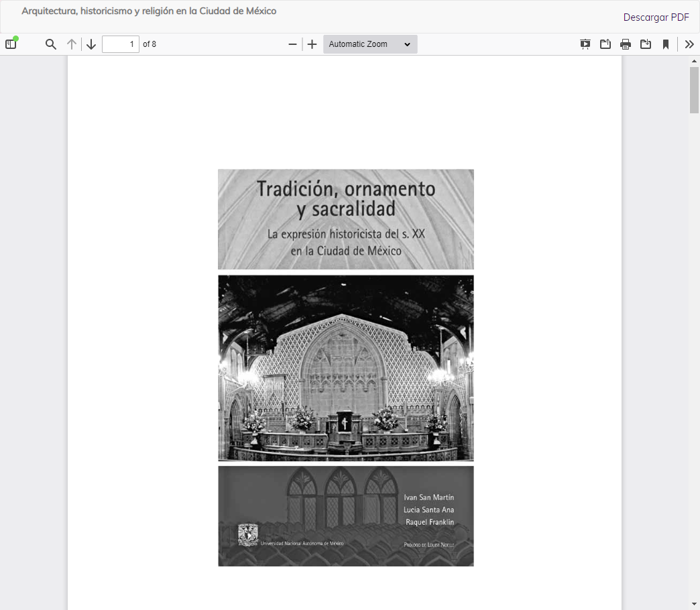
Task: Click the document title 'Arquitectura, historicismo y religión'
Action: point(149,11)
